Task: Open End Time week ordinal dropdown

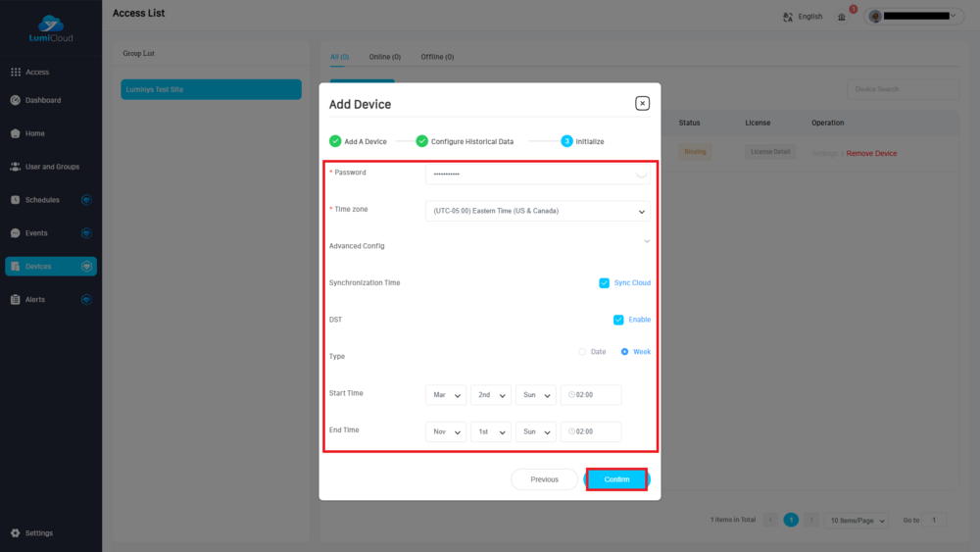Action: 490,432
